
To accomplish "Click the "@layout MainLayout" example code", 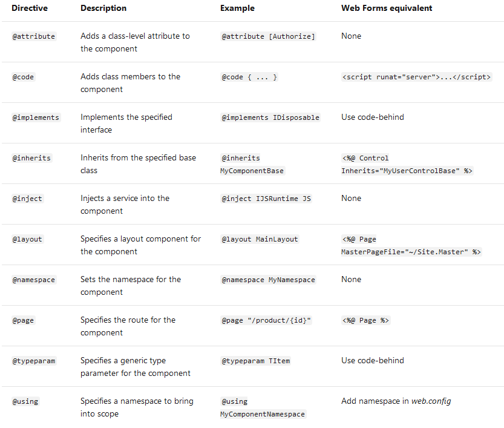I will [260, 239].
